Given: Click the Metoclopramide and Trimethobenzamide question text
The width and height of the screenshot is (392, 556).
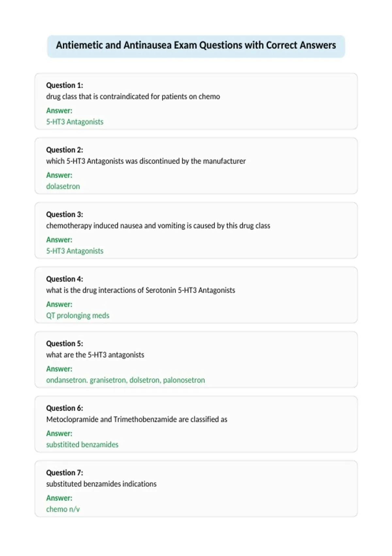Looking at the screenshot, I should click(137, 419).
